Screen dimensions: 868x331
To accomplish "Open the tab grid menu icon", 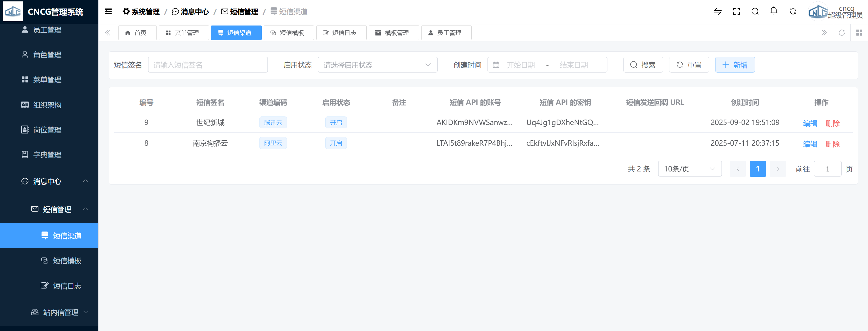I will pos(859,33).
